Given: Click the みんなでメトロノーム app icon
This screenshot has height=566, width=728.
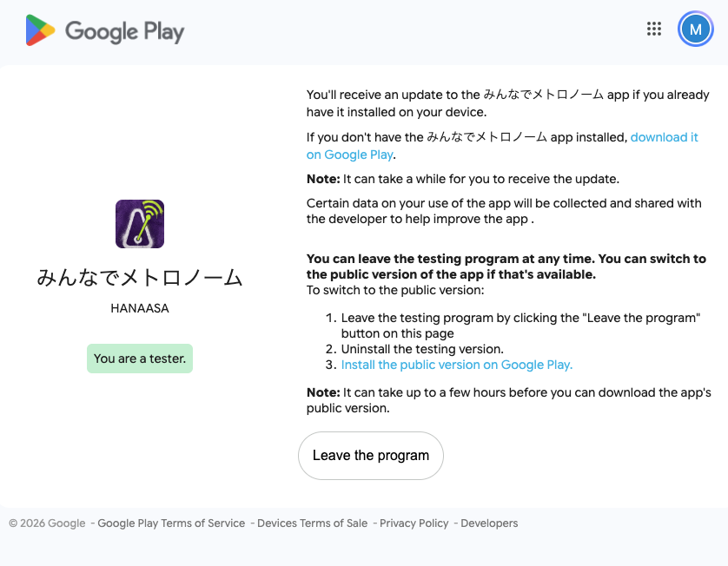Looking at the screenshot, I should click(x=140, y=224).
